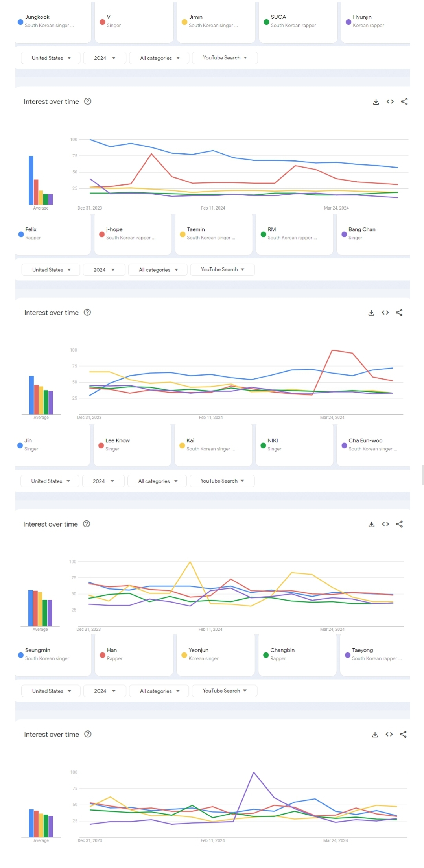
Task: Download the Felix comparison chart data
Action: pyautogui.click(x=371, y=313)
